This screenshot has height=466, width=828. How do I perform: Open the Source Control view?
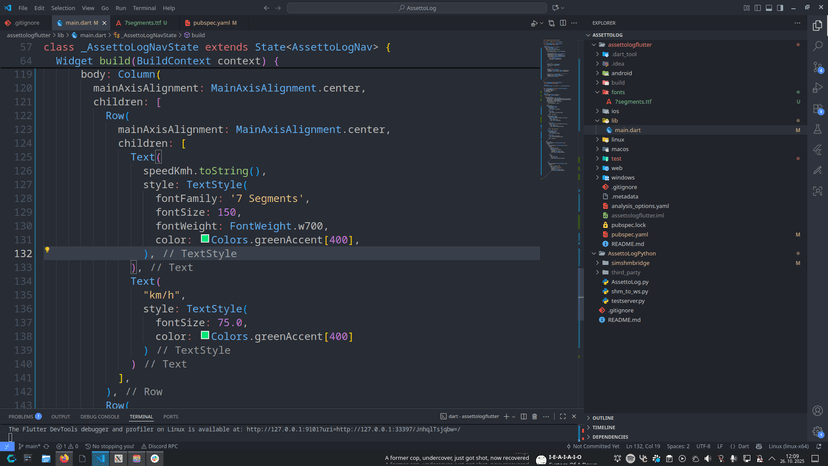[817, 67]
